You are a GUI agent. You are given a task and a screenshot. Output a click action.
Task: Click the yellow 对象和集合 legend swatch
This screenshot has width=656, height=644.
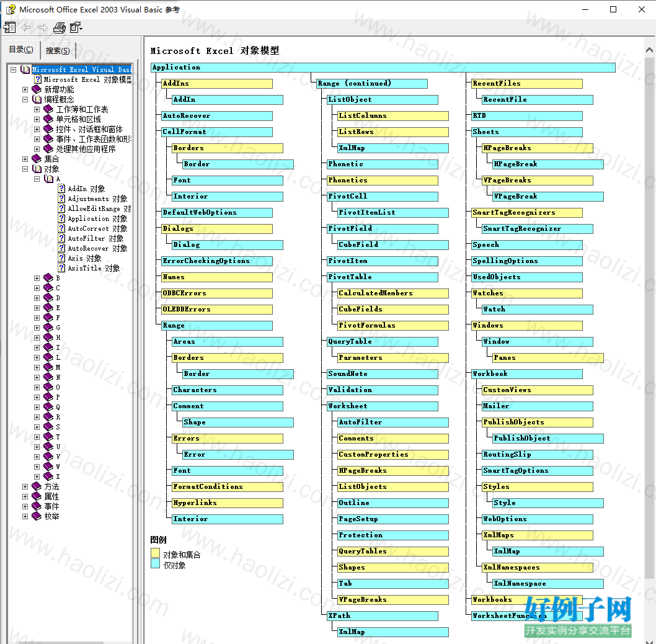click(155, 553)
